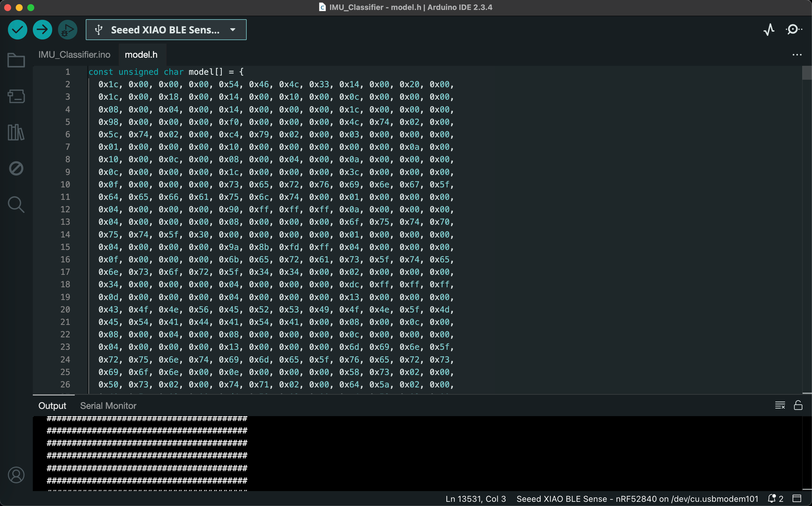Open the Debug sidebar panel
812x506 pixels.
pyautogui.click(x=16, y=168)
